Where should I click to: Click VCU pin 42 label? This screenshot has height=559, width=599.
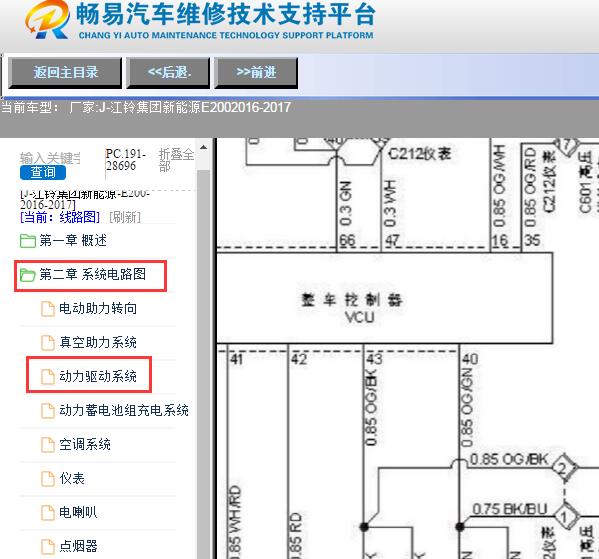pyautogui.click(x=299, y=359)
